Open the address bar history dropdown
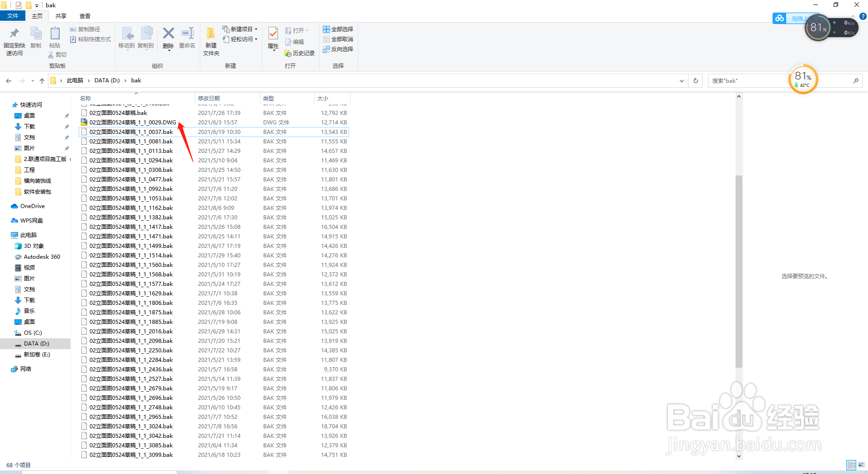The height and width of the screenshot is (474, 868). [x=681, y=81]
